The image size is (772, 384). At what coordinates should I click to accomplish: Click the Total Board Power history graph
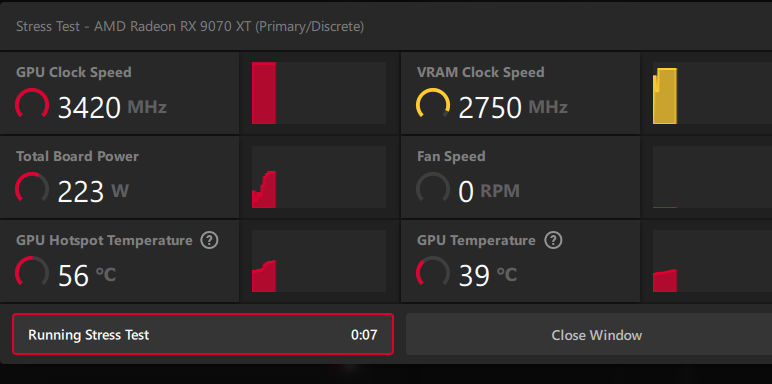click(319, 177)
